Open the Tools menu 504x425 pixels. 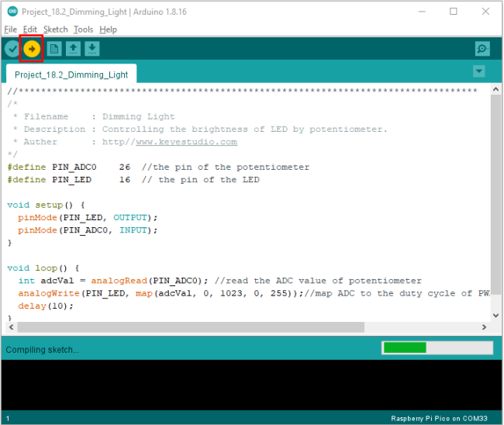pos(83,29)
